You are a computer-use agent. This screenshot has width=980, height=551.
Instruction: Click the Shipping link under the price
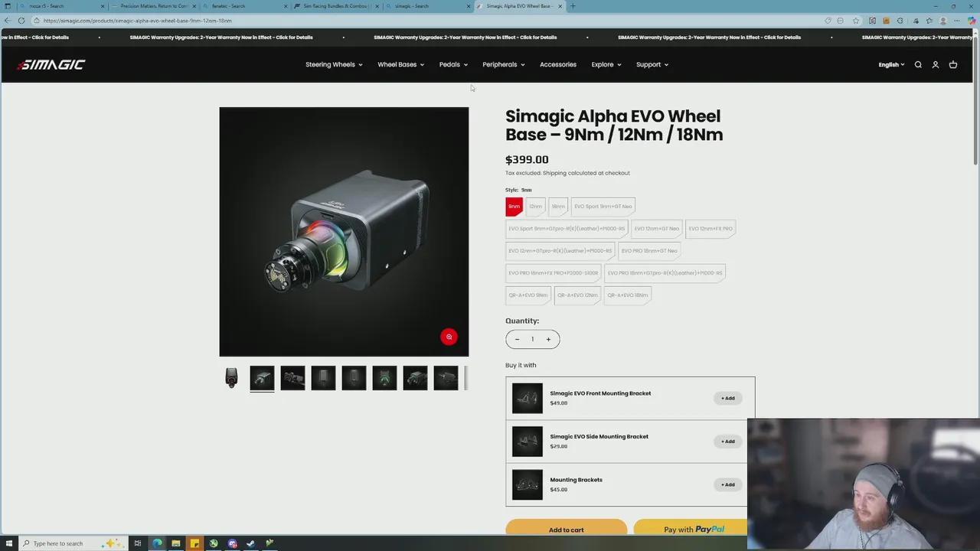tap(554, 173)
